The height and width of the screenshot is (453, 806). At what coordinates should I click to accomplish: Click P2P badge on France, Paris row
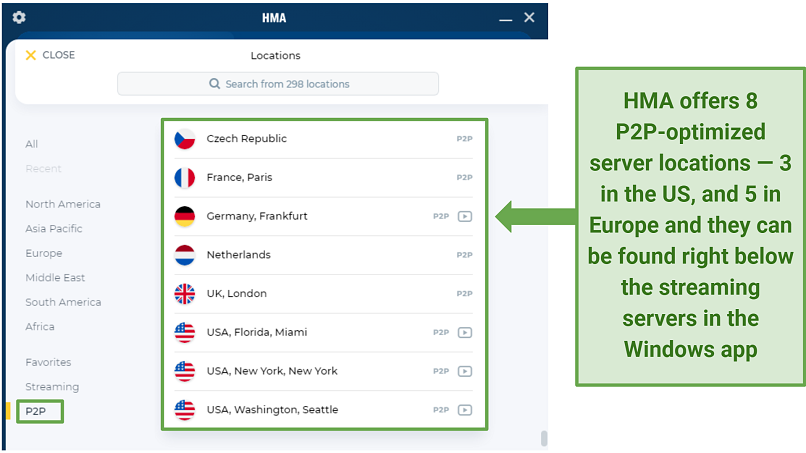tap(464, 177)
